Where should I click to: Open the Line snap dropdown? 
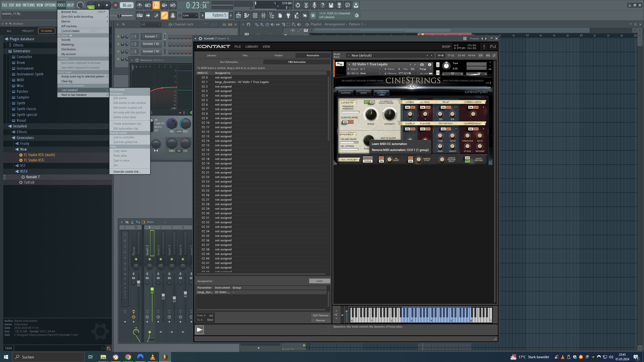click(x=190, y=16)
